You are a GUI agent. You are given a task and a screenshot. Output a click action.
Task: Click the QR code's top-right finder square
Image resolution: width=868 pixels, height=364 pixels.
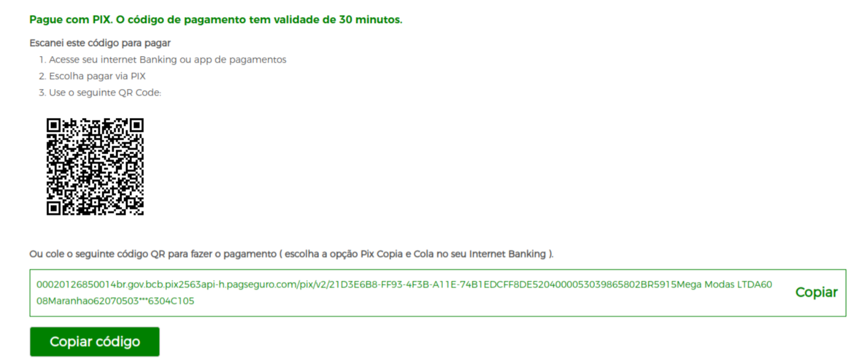[x=137, y=125]
